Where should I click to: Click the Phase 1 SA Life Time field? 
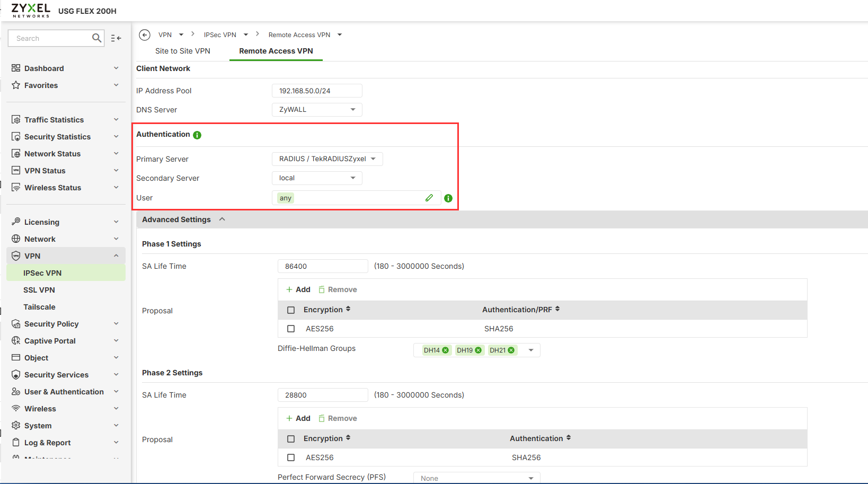point(323,266)
